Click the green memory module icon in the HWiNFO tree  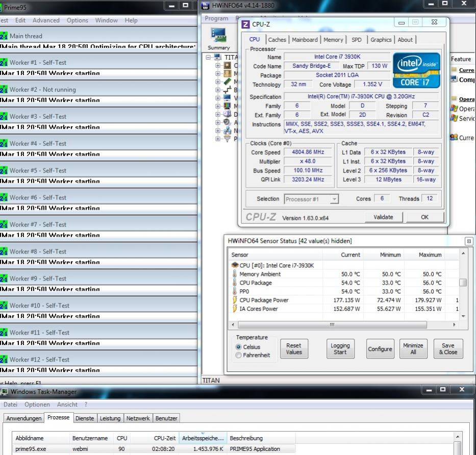point(228,82)
